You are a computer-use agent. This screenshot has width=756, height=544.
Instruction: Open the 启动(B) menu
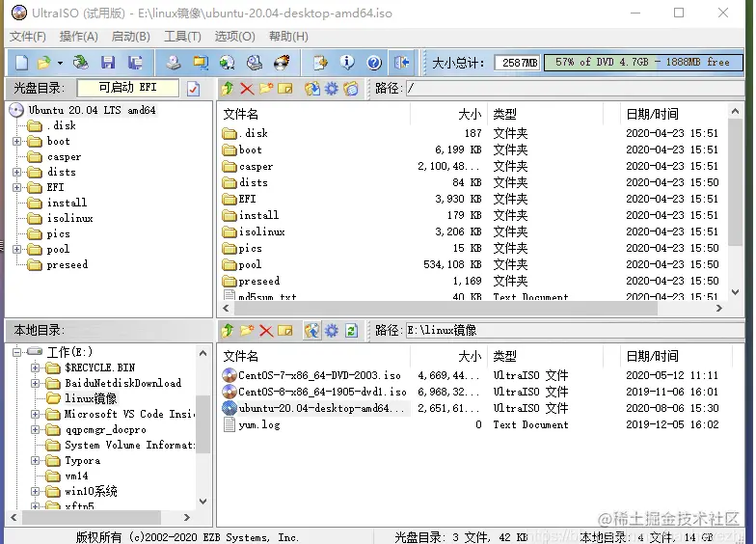pyautogui.click(x=131, y=37)
